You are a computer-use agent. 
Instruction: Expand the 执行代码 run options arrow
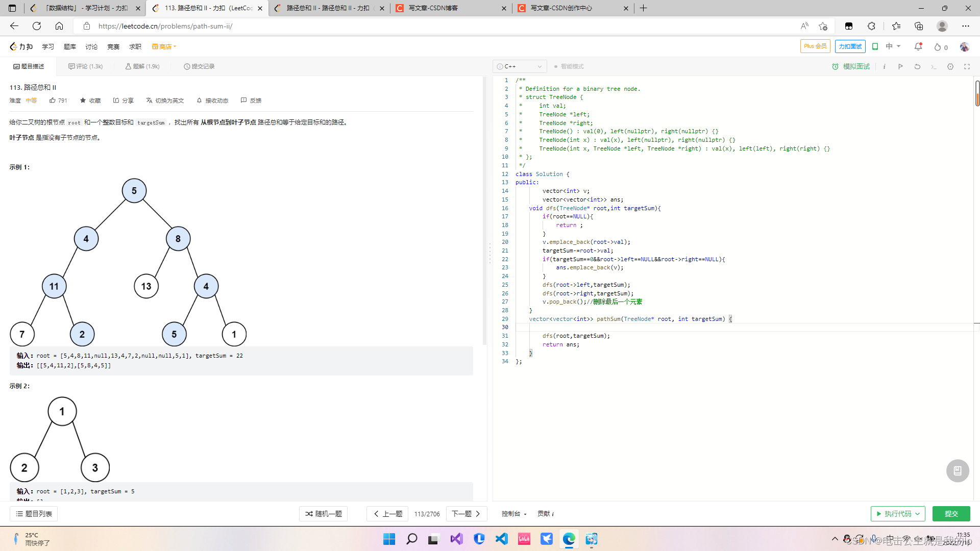coord(917,514)
